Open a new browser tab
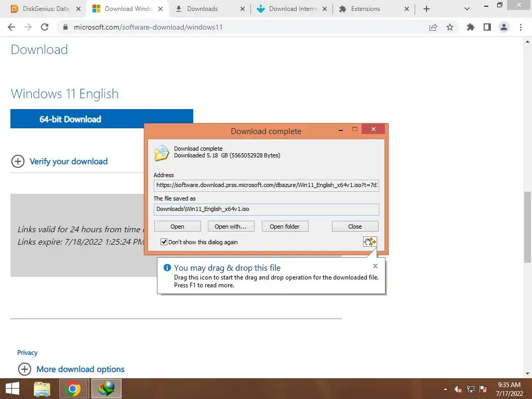The height and width of the screenshot is (399, 532). [427, 9]
